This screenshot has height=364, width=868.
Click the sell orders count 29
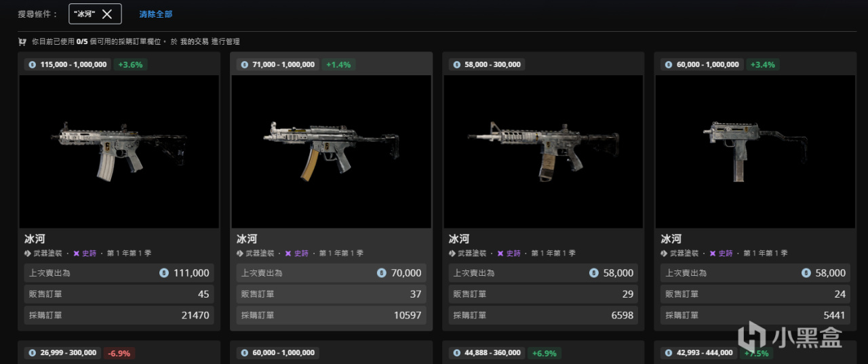coord(628,294)
